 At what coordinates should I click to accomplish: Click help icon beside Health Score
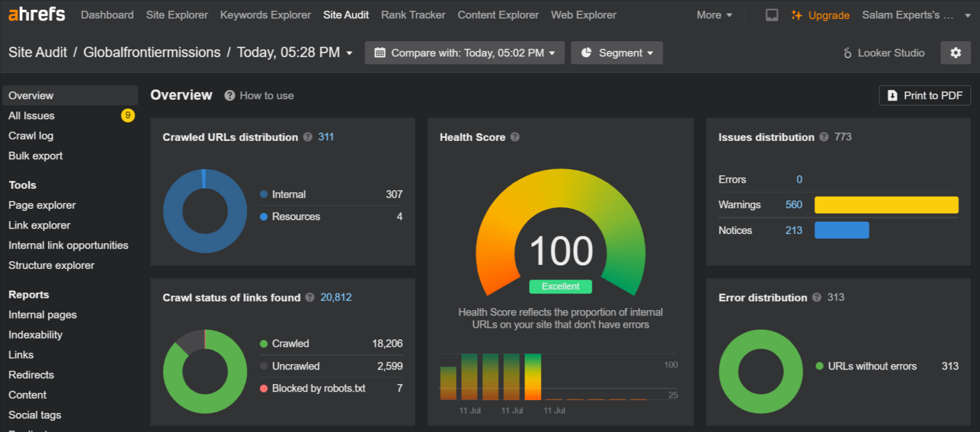(x=515, y=137)
